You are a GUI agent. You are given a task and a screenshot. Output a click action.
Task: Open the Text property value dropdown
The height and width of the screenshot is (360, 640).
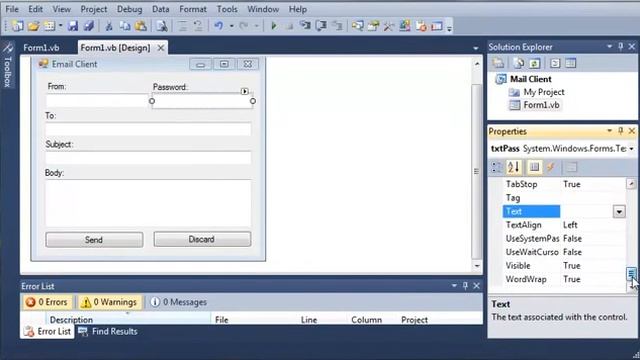[619, 211]
